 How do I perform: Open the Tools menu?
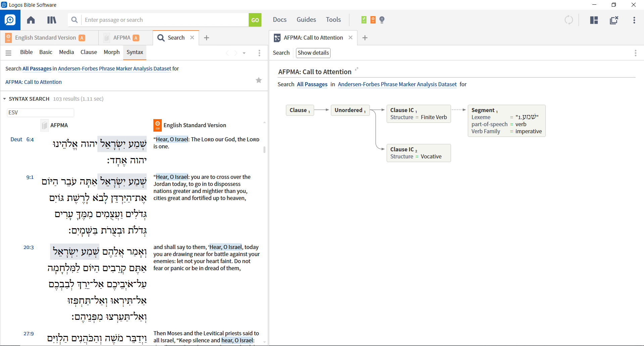pos(333,20)
